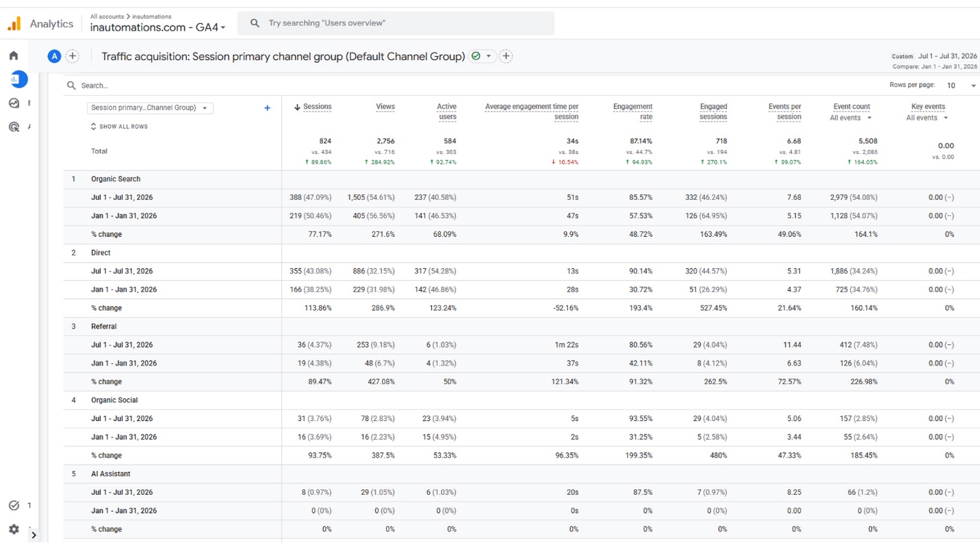Open Admin settings gear icon
980x551 pixels.
click(14, 529)
